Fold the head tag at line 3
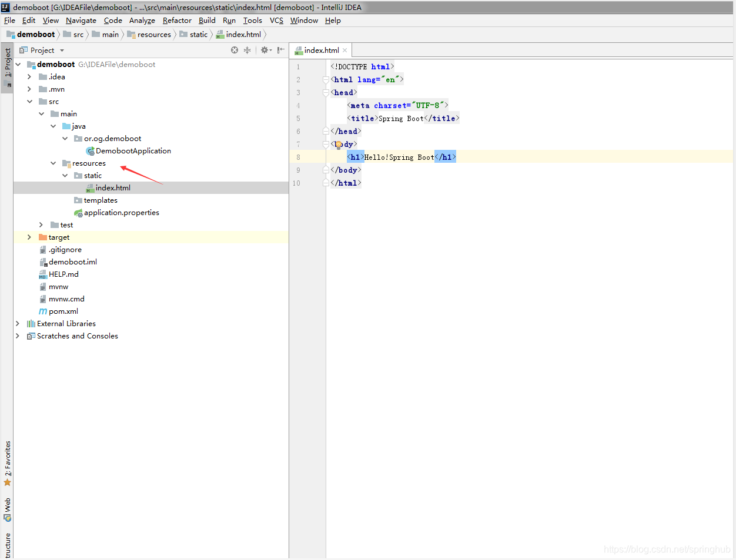Screen dimensions: 736x560 coord(326,93)
